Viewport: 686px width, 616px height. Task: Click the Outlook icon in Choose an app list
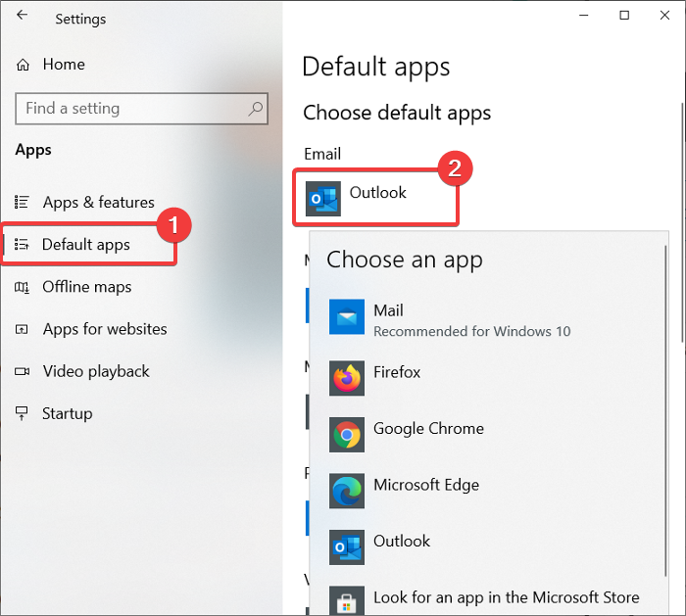coord(347,545)
